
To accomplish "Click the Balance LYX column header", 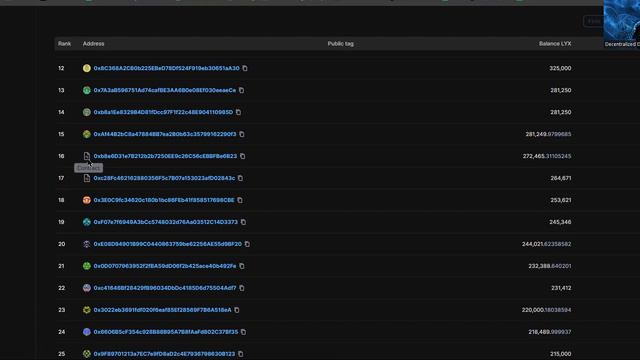I will [x=555, y=44].
